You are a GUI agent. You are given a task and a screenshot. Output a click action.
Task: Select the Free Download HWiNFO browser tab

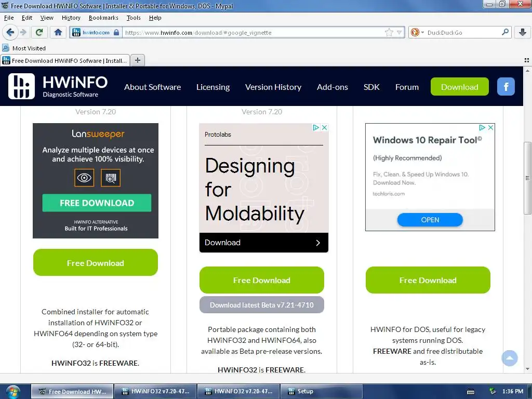(65, 60)
